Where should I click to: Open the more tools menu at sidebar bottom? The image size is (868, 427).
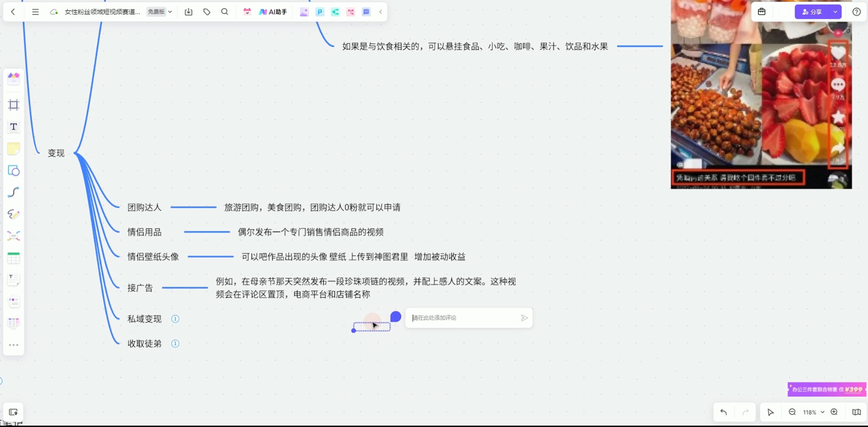tap(13, 345)
